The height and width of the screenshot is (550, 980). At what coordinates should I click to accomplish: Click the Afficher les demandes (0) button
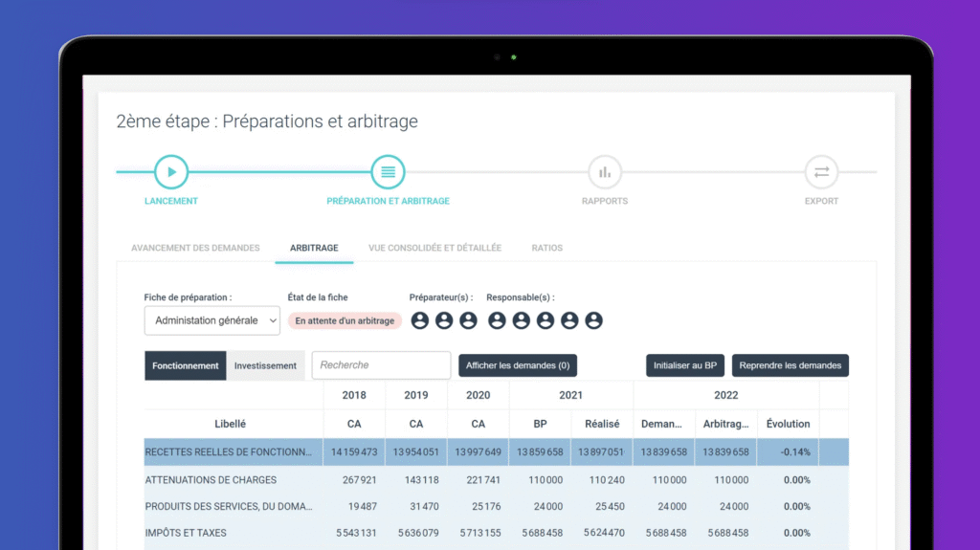point(518,365)
